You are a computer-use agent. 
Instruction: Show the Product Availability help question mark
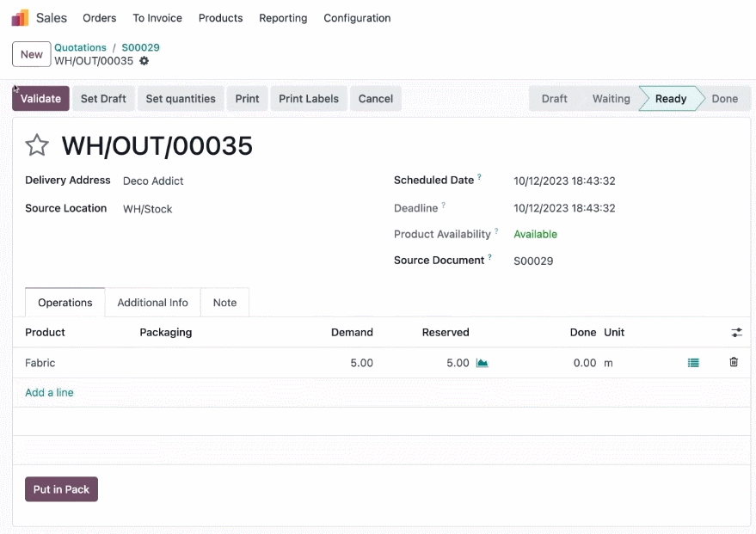pyautogui.click(x=496, y=230)
